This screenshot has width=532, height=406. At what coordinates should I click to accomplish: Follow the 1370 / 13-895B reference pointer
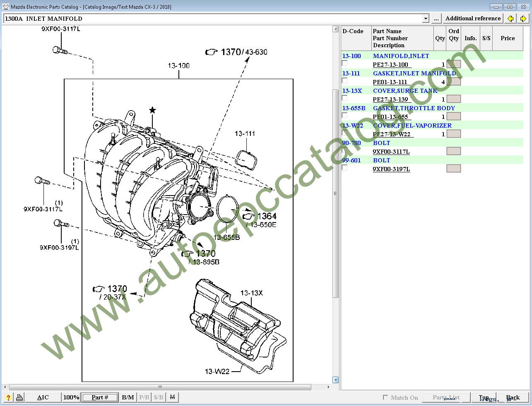point(200,257)
